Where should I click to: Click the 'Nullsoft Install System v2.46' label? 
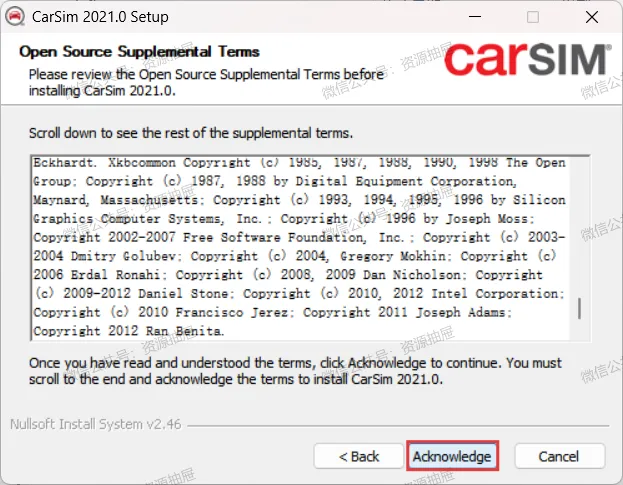pos(95,424)
